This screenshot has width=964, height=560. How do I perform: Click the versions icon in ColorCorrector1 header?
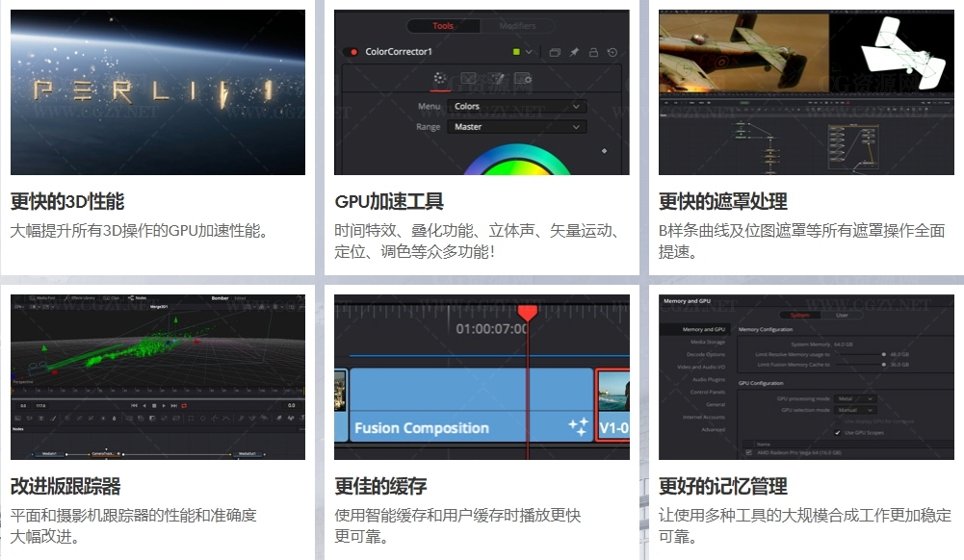point(555,52)
